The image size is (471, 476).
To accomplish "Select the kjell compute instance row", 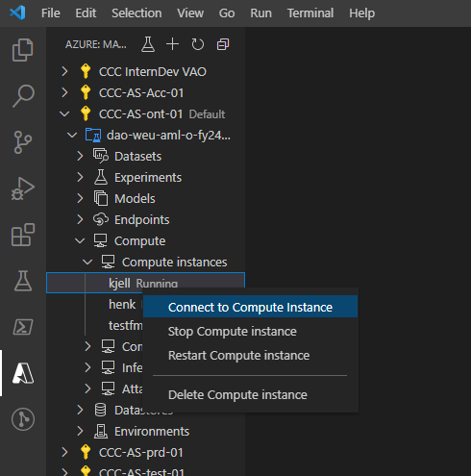I will pos(146,283).
